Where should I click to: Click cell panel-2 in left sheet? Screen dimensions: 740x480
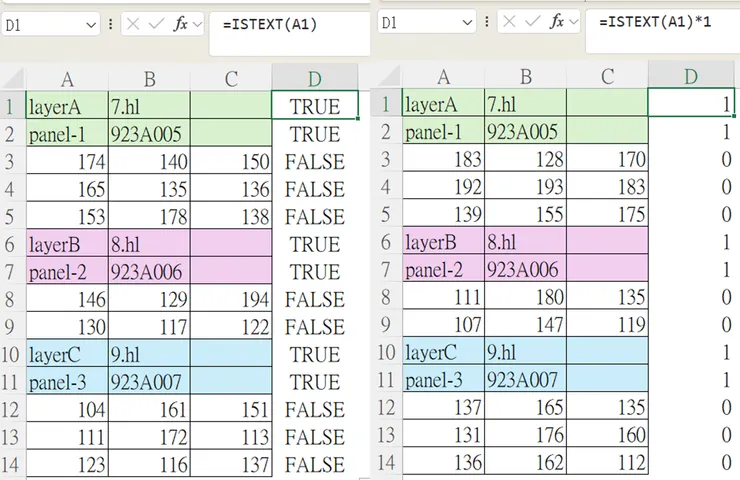(67, 271)
